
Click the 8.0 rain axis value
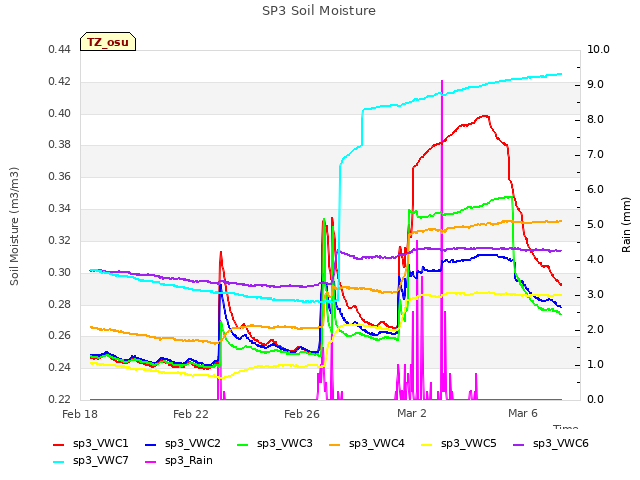596,120
